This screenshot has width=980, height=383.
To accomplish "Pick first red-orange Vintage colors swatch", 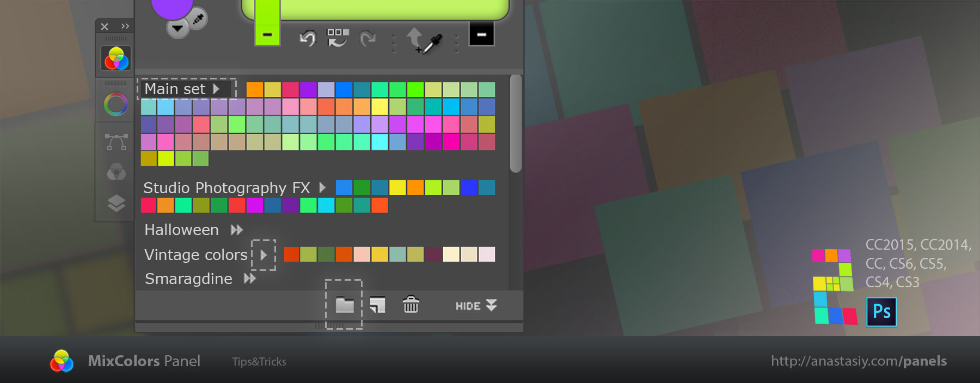I will pyautogui.click(x=292, y=254).
